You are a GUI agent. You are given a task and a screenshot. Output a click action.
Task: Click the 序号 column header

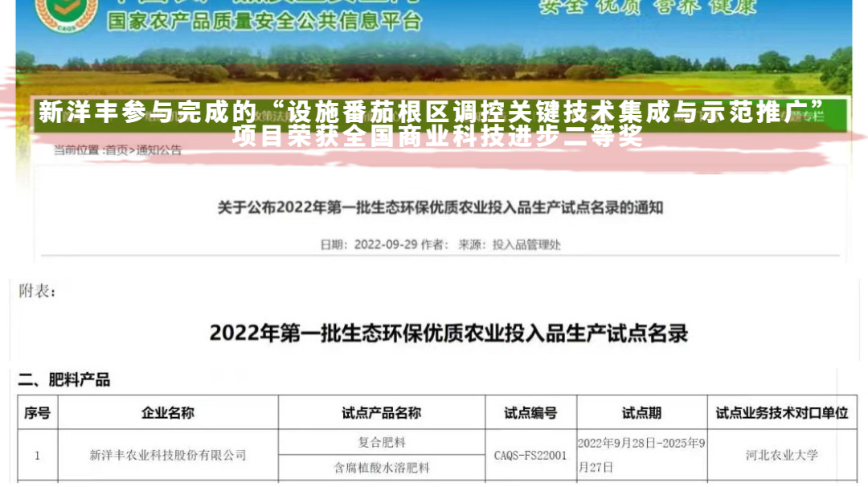point(38,413)
